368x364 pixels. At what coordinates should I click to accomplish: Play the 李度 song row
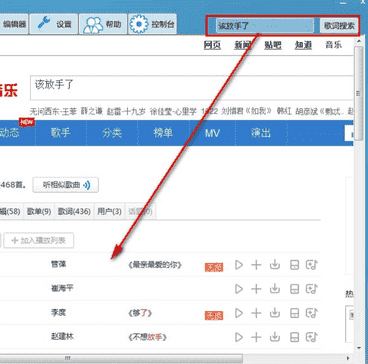[x=239, y=313]
